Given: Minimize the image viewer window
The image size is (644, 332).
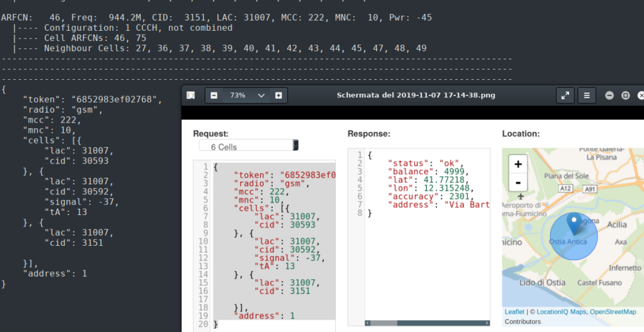Looking at the screenshot, I should (x=609, y=96).
